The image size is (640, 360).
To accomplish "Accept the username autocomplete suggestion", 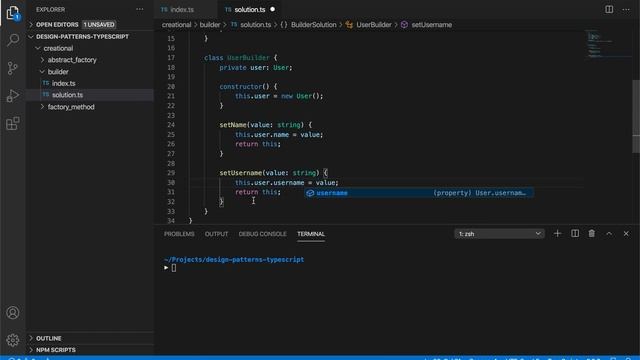I will point(419,193).
